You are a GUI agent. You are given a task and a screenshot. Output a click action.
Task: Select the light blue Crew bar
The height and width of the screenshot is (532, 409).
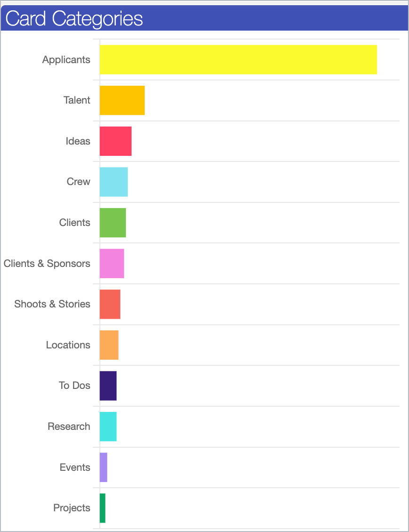(114, 182)
